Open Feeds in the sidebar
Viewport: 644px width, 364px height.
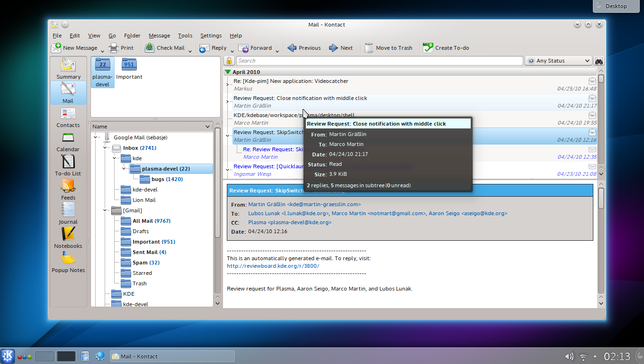(68, 190)
